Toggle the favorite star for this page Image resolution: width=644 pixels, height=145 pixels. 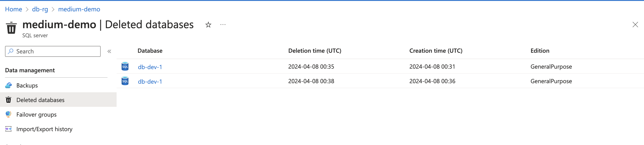208,25
